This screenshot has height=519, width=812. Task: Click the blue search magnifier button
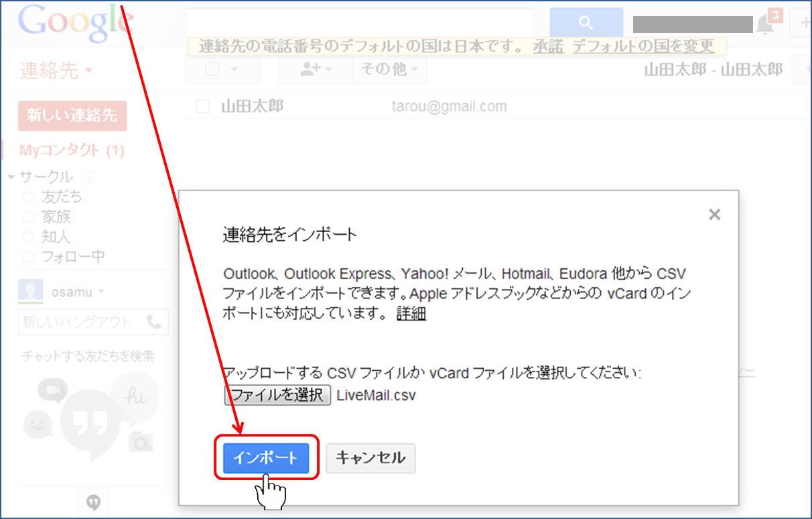point(586,23)
